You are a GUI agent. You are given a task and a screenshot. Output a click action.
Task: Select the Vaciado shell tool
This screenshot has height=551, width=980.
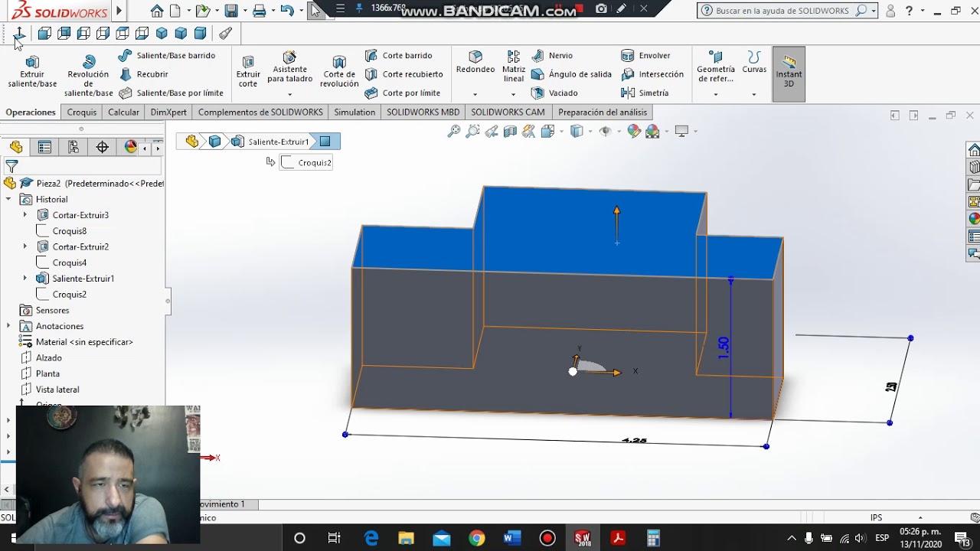click(554, 93)
